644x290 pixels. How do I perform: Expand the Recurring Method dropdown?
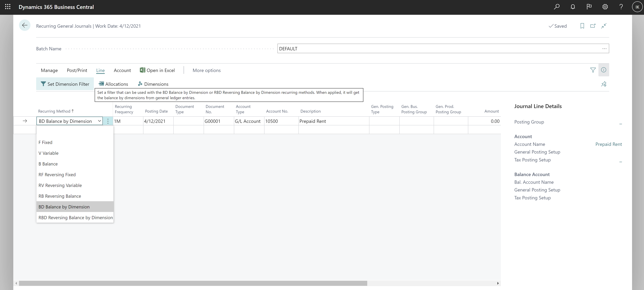[98, 121]
